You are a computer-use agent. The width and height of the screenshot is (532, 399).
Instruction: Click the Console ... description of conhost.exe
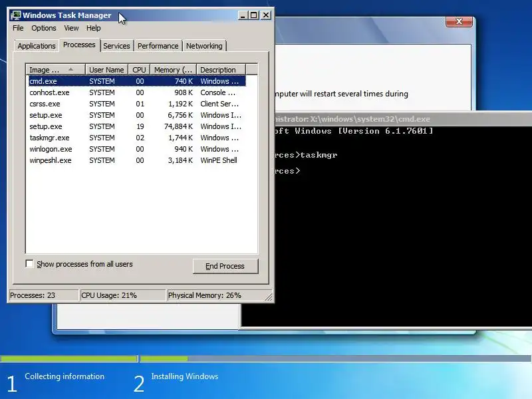pyautogui.click(x=218, y=92)
